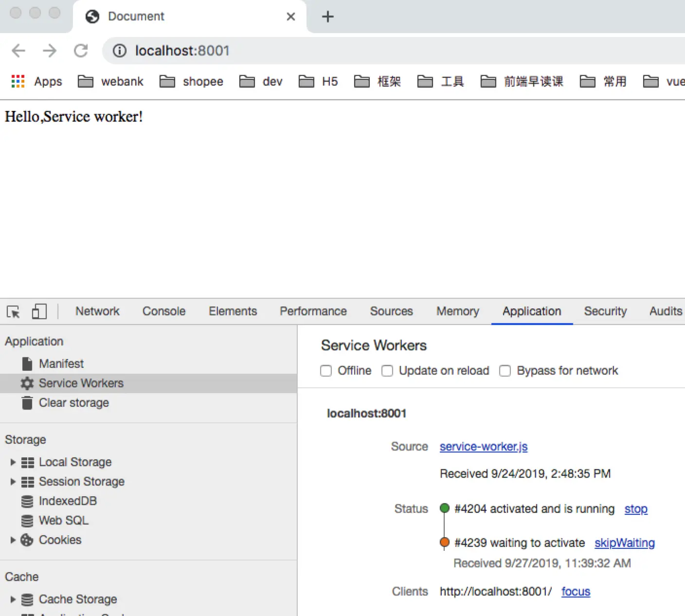Click skipWaiting for worker #4239
Image resolution: width=685 pixels, height=616 pixels.
(x=625, y=543)
